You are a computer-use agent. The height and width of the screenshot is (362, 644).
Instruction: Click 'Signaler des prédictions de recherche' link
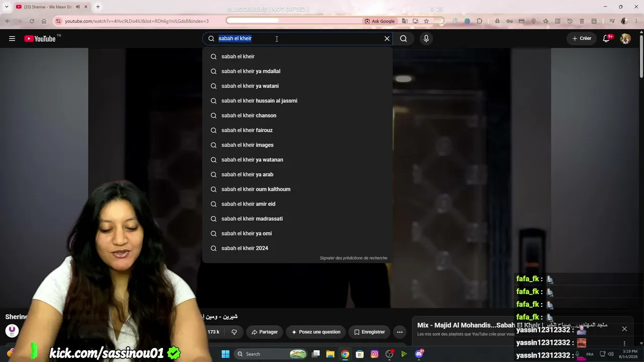click(x=353, y=258)
